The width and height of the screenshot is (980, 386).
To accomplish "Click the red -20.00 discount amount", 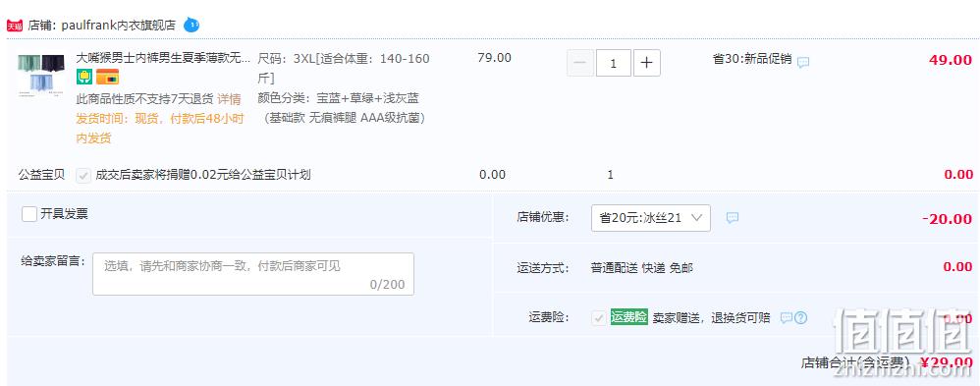I will click(947, 219).
